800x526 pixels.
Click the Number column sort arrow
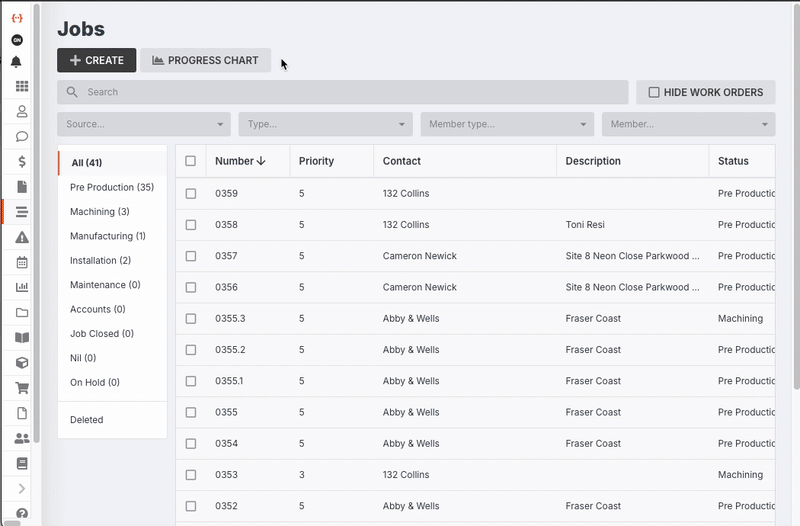pyautogui.click(x=261, y=161)
